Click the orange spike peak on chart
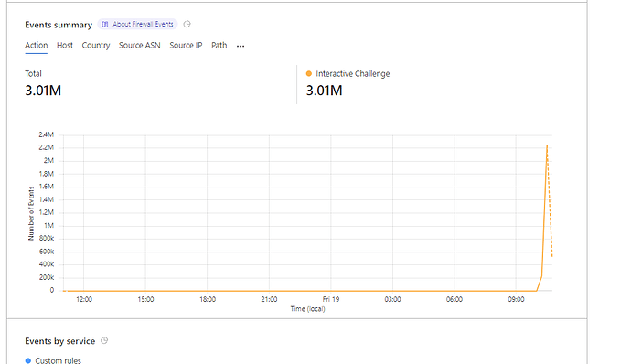The image size is (631, 364). (547, 145)
